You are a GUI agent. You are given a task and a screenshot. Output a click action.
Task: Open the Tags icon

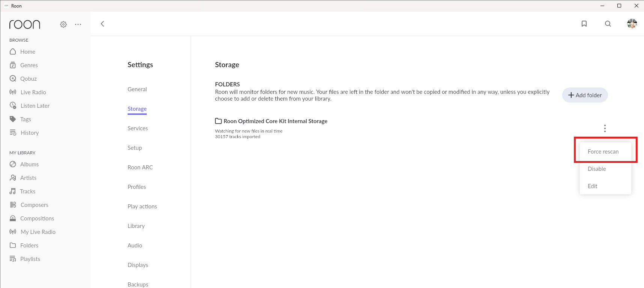[13, 119]
